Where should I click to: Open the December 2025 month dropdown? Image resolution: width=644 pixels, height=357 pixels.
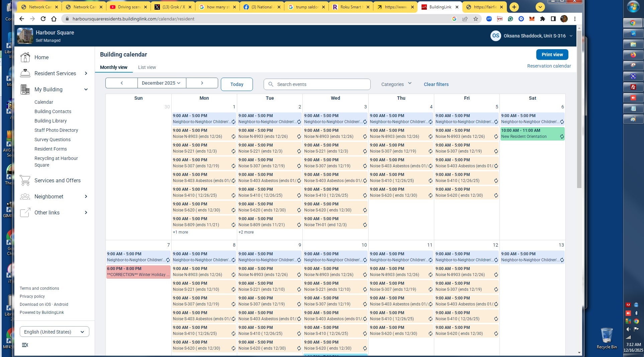161,83
